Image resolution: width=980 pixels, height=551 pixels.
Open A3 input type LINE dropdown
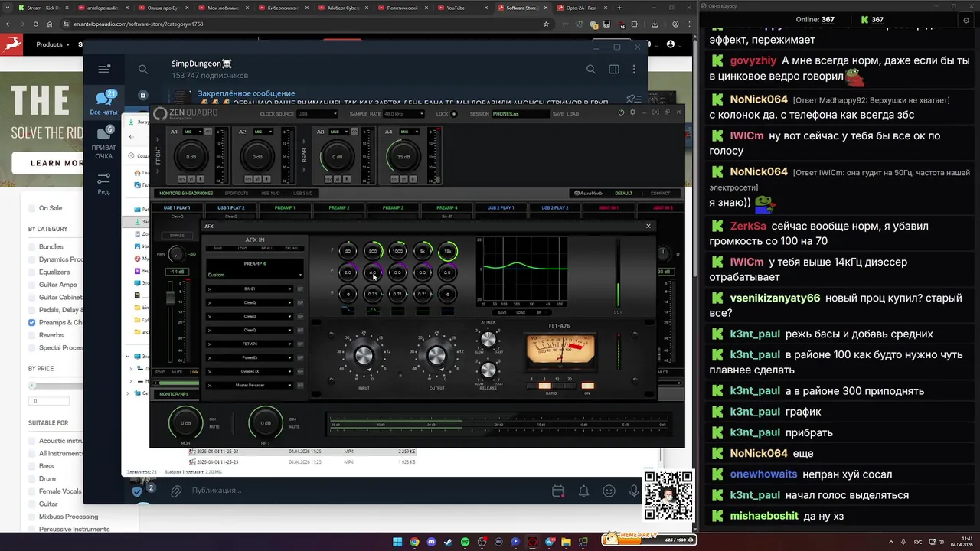tap(339, 132)
